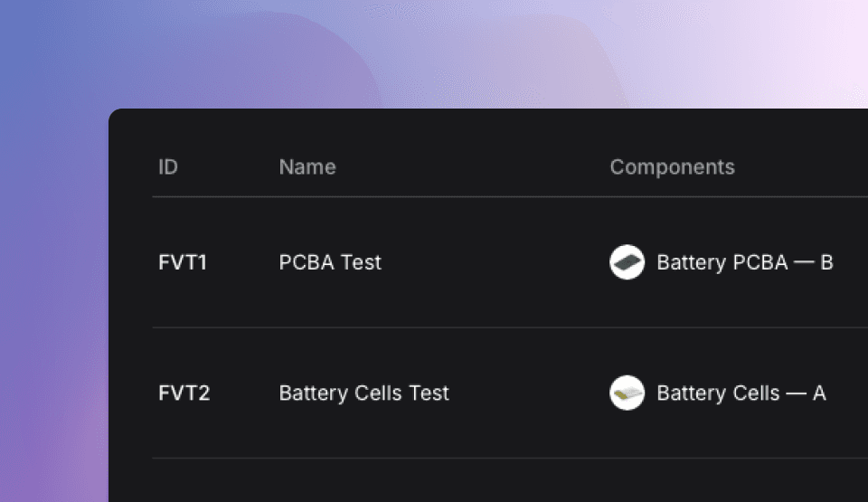Click the empty row below FVT2
The image size is (868, 502).
coord(510,480)
